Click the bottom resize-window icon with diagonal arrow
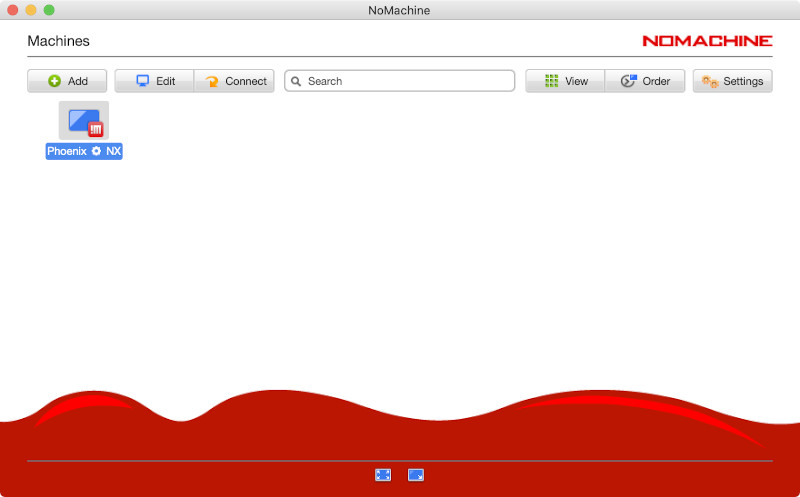 416,475
